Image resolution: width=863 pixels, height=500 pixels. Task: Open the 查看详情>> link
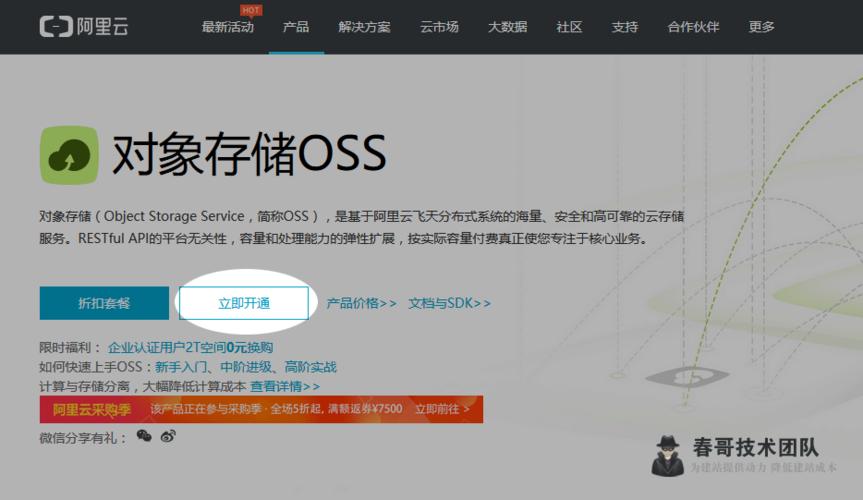click(x=285, y=386)
